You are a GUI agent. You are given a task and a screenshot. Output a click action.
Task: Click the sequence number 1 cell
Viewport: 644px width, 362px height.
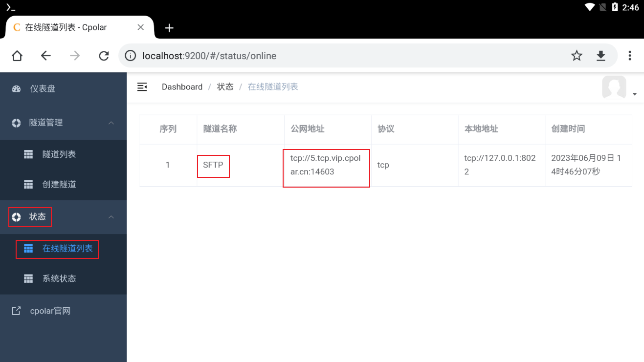(x=168, y=165)
